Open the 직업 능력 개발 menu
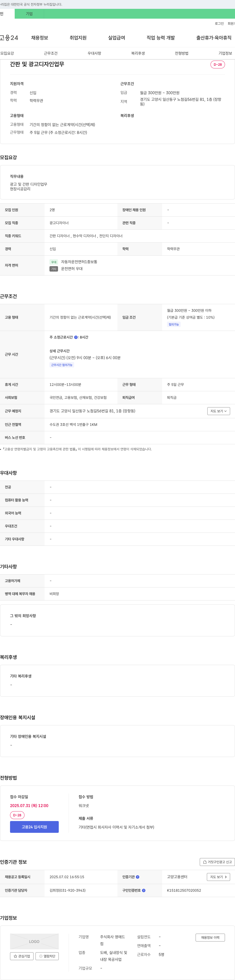This screenshot has height=980, width=235. (x=161, y=38)
